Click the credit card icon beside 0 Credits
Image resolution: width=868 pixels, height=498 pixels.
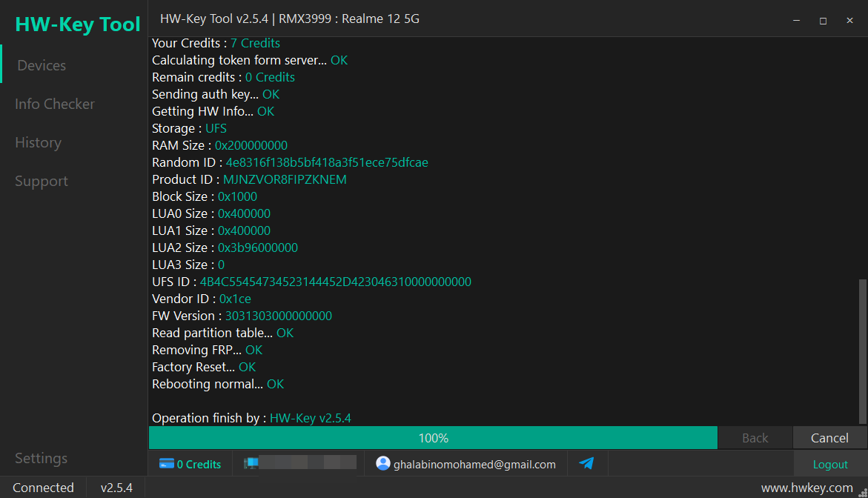click(167, 464)
